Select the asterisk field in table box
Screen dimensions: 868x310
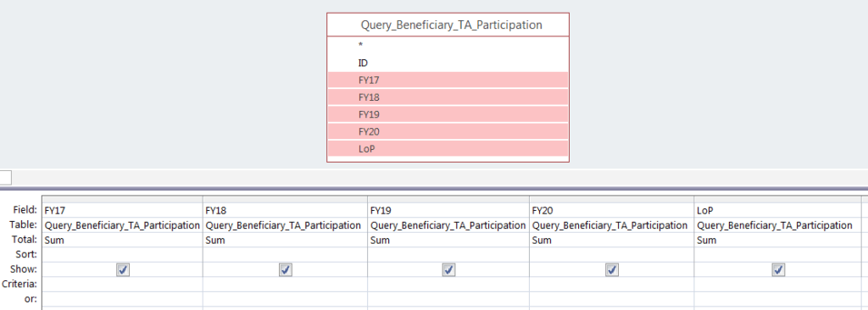click(x=448, y=46)
